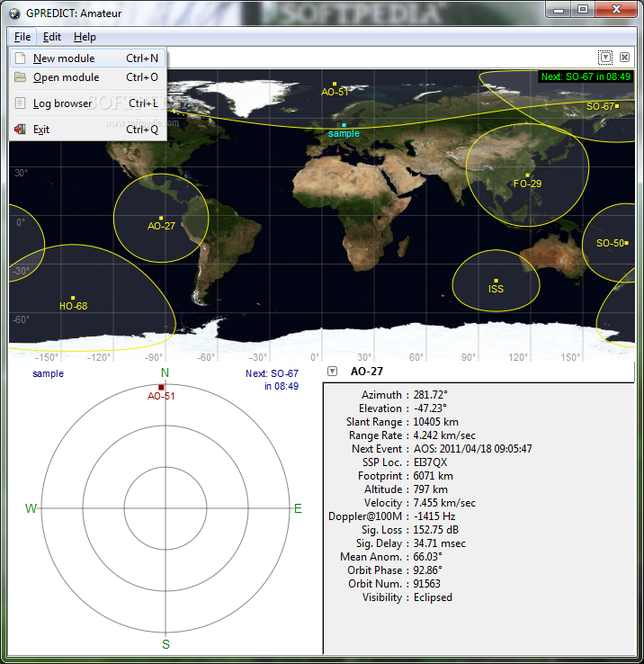Viewport: 644px width, 664px height.
Task: Click the SSP Loc. value EI37QX
Action: 430,462
